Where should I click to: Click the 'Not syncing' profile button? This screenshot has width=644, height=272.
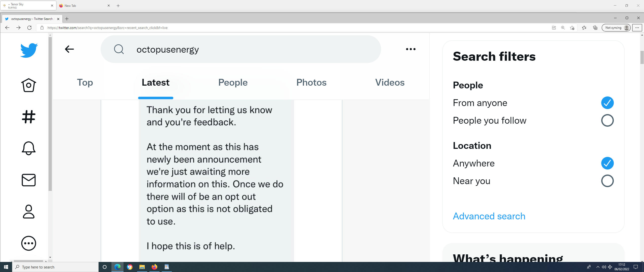(616, 28)
